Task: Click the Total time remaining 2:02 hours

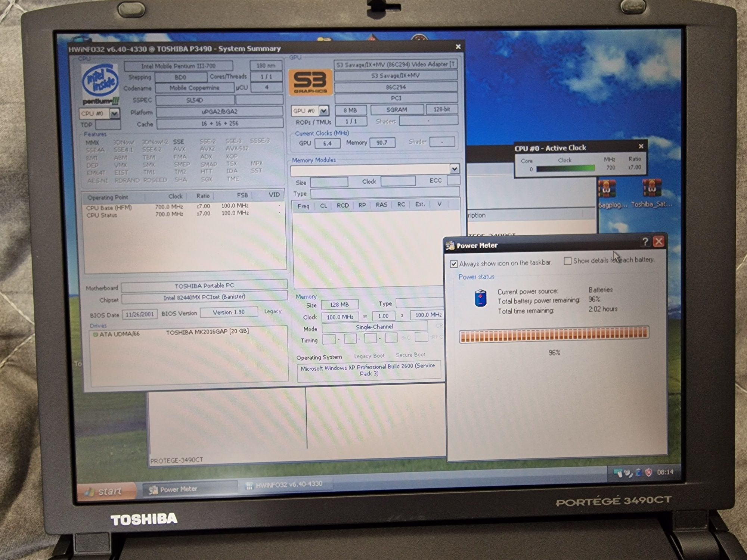Action: 603,309
